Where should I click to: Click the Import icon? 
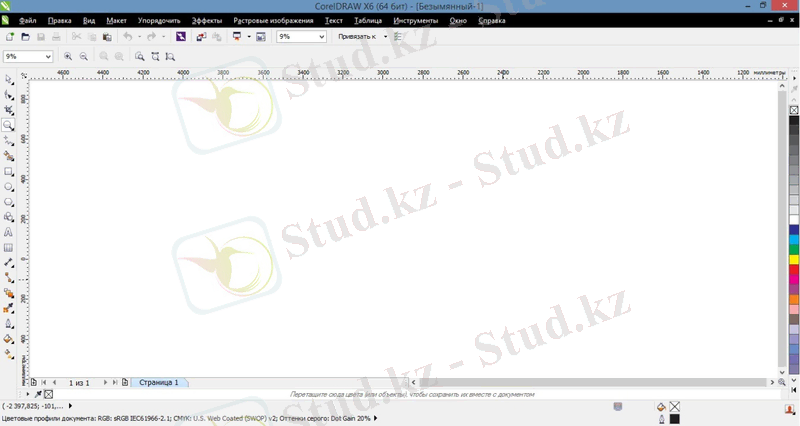click(x=201, y=37)
